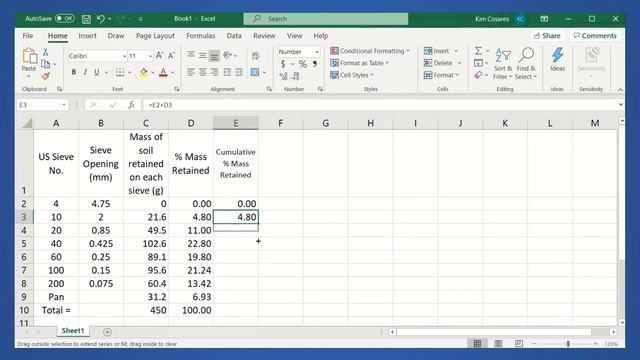Click the Orientation text angle icon
This screenshot has height=360, width=640.
tap(228, 55)
